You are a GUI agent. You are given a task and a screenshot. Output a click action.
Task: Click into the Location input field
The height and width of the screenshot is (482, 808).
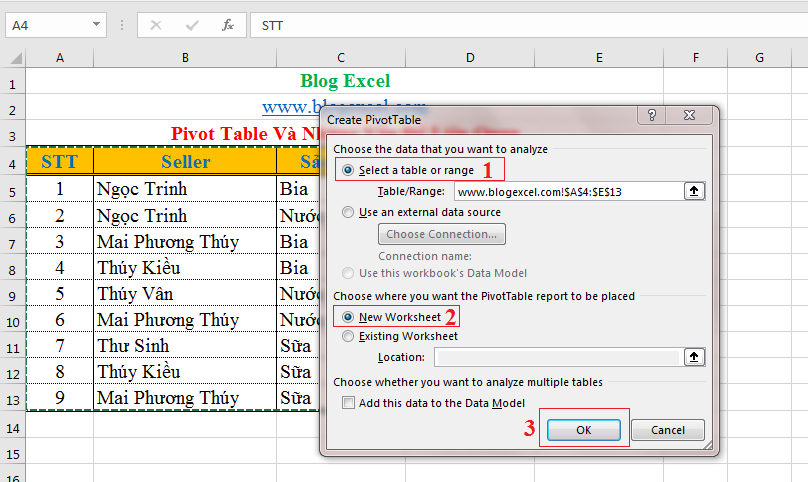[559, 357]
